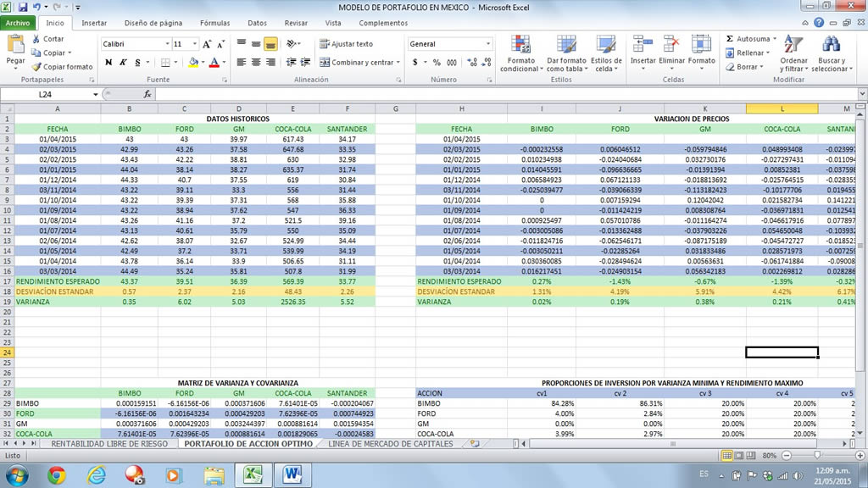
Task: Open Combinar y centrar dropdown arrow
Action: [x=398, y=63]
